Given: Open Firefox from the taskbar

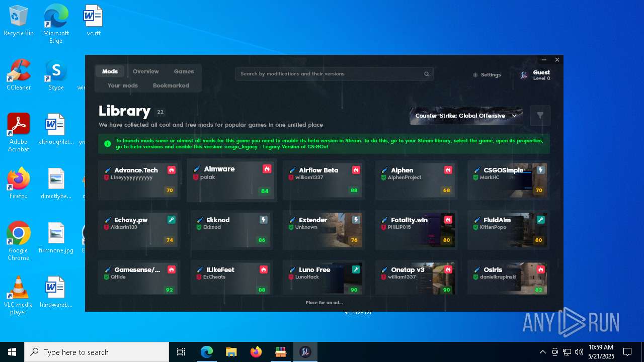Looking at the screenshot, I should tap(256, 352).
